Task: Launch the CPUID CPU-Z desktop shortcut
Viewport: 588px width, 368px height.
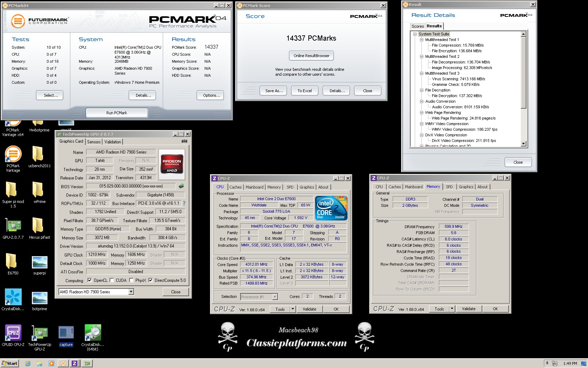Action: pyautogui.click(x=13, y=336)
